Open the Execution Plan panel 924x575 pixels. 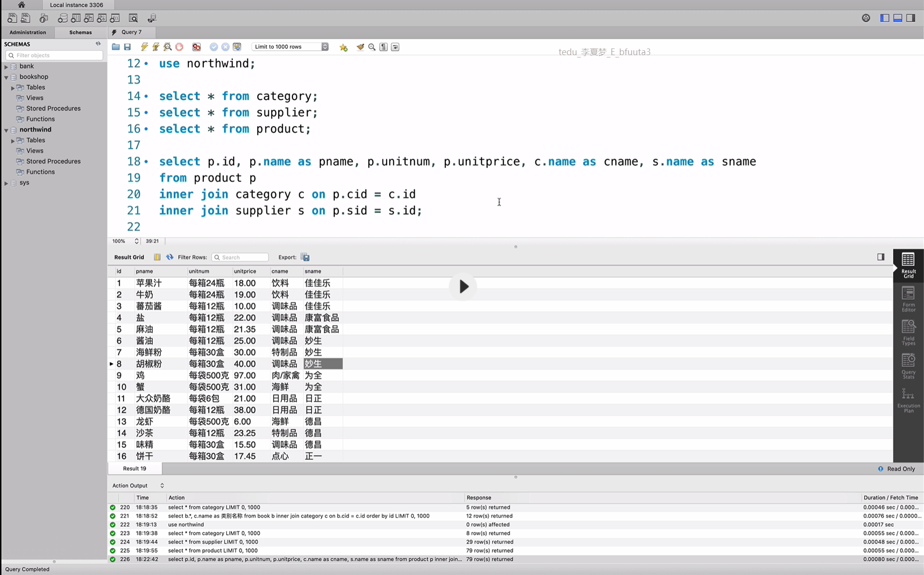[908, 400]
